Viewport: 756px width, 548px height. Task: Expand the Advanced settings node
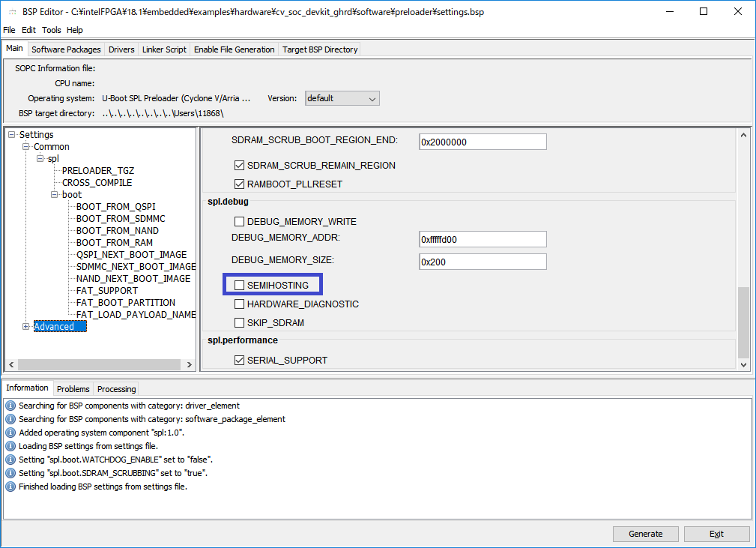point(25,326)
